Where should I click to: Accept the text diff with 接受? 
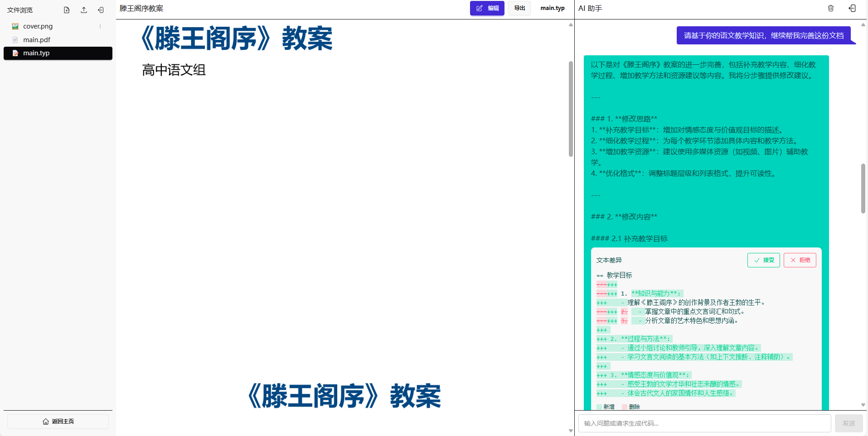click(763, 260)
